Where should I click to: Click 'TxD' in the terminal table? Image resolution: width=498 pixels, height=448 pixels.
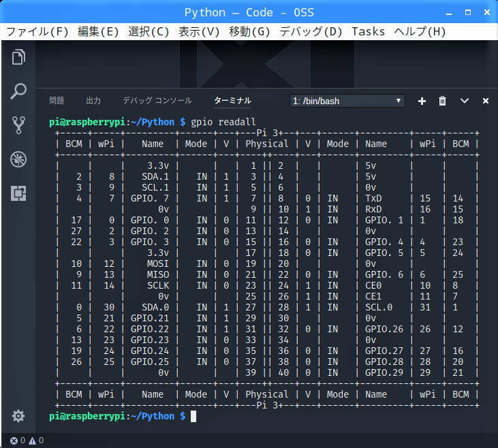tap(373, 198)
